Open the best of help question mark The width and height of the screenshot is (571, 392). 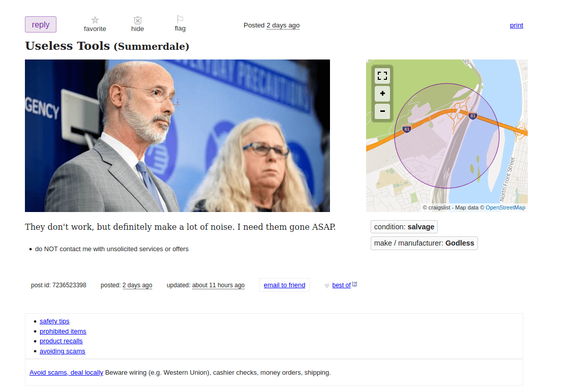coord(355,284)
